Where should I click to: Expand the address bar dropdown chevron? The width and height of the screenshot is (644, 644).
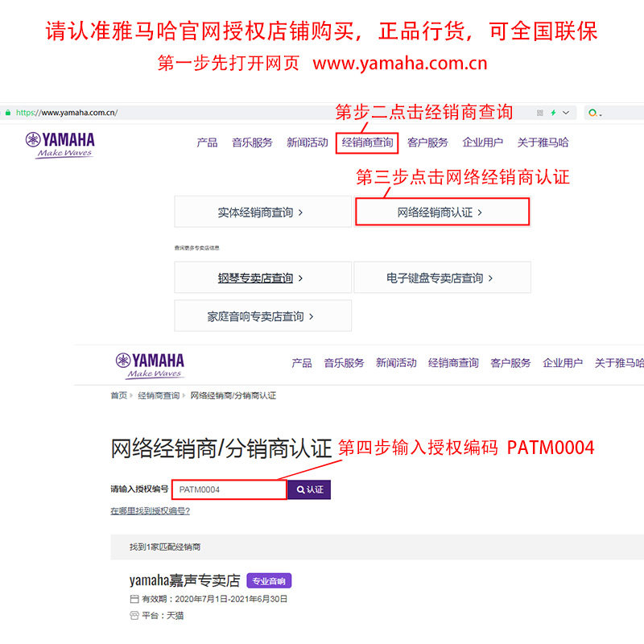click(566, 113)
